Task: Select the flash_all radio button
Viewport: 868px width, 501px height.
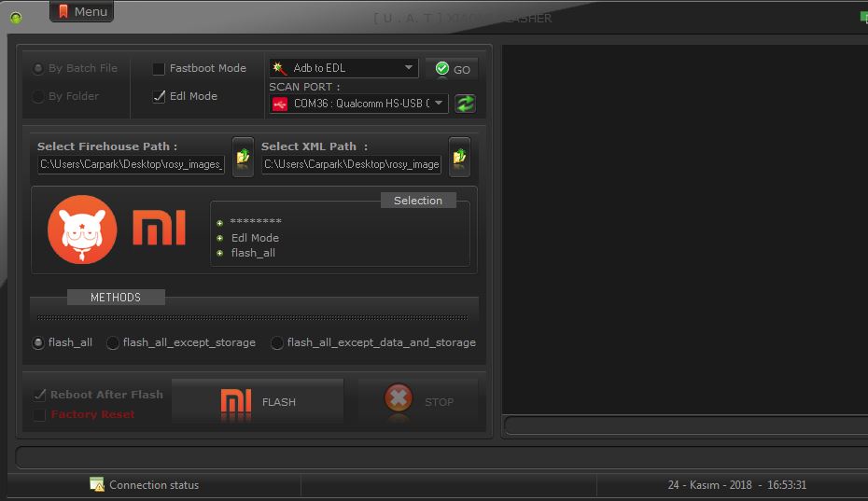Action: tap(38, 342)
